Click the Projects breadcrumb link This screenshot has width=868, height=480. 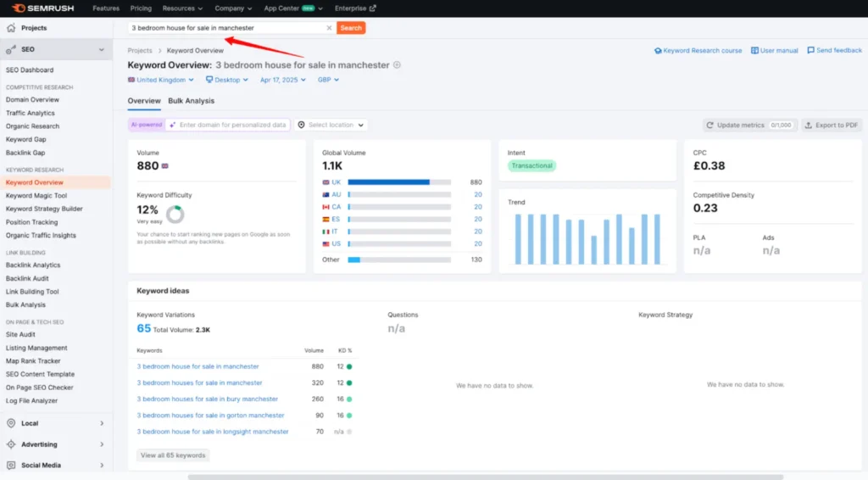tap(140, 50)
